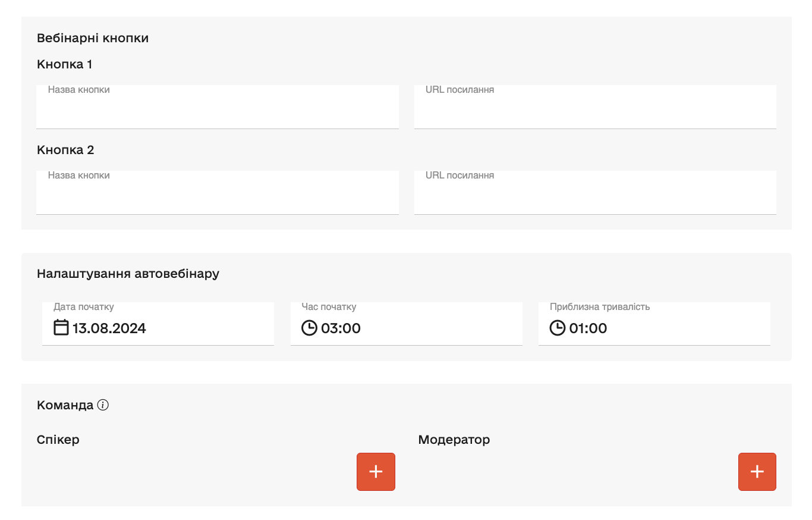812x520 pixels.
Task: Click the clock icon beside 01:00
Action: click(x=557, y=328)
